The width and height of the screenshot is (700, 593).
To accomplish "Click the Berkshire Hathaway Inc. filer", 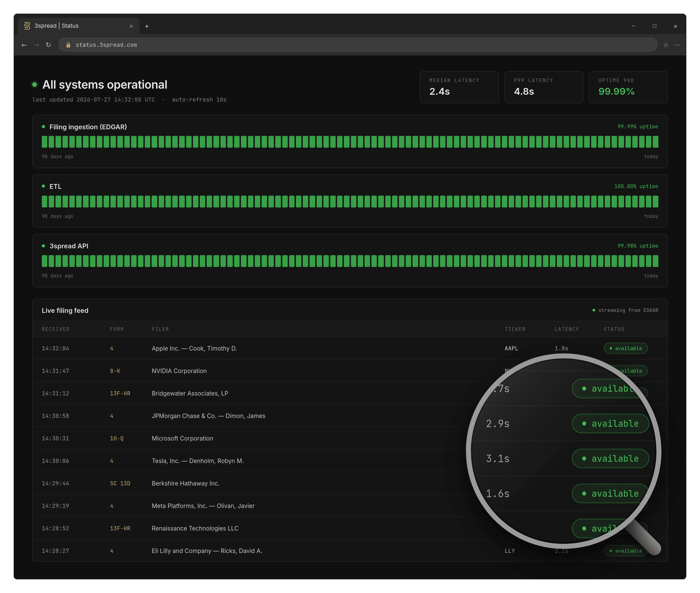I will coord(186,484).
